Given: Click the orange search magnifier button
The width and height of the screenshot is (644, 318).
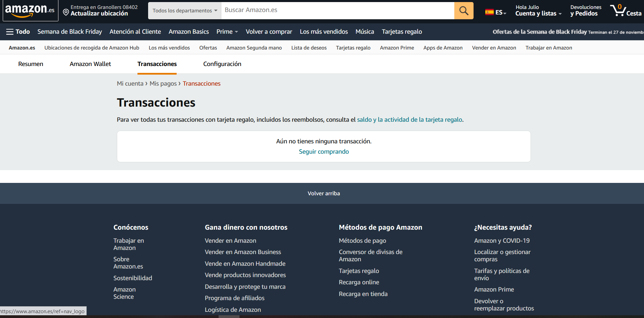Looking at the screenshot, I should point(464,11).
